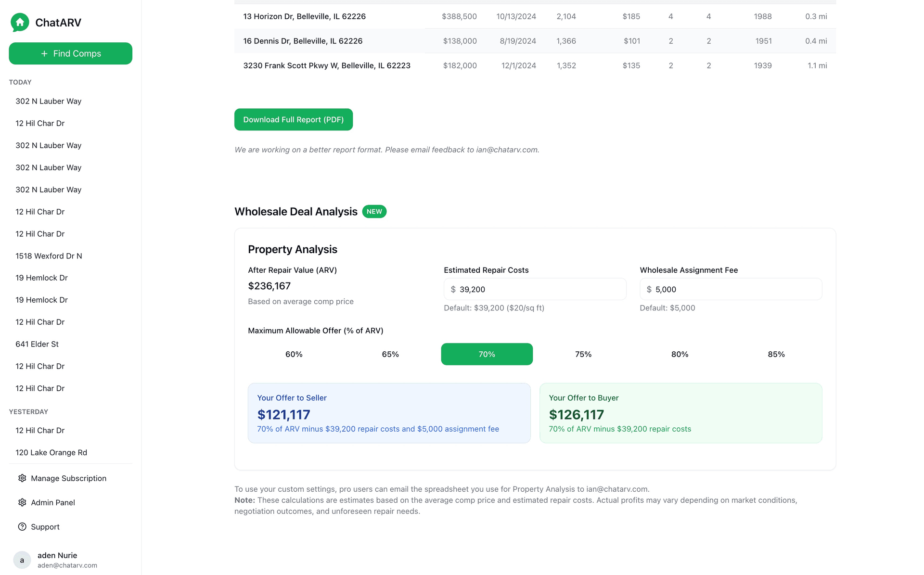The image size is (924, 575).
Task: Click the ChatARV home logo icon
Action: point(20,22)
